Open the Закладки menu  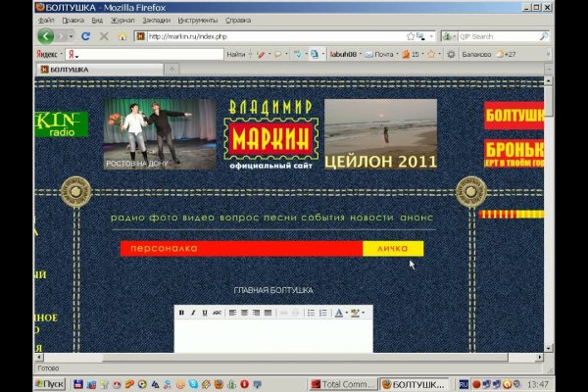(x=156, y=19)
